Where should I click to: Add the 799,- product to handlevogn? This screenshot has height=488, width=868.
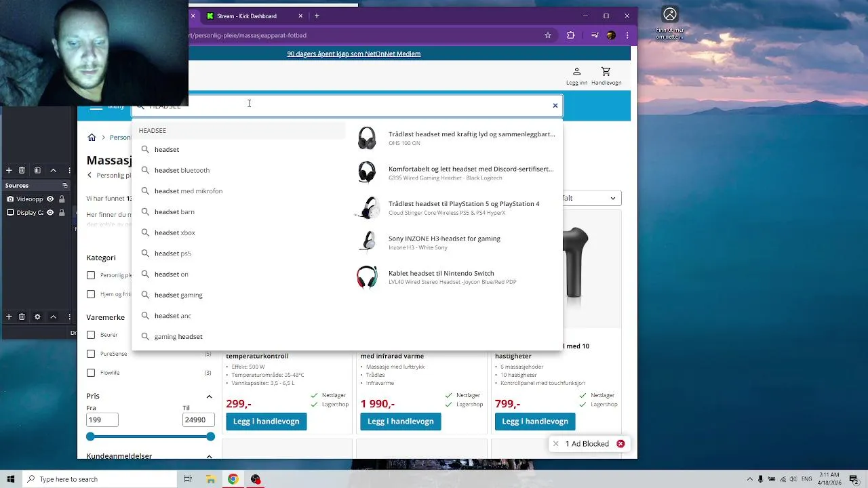[535, 422]
